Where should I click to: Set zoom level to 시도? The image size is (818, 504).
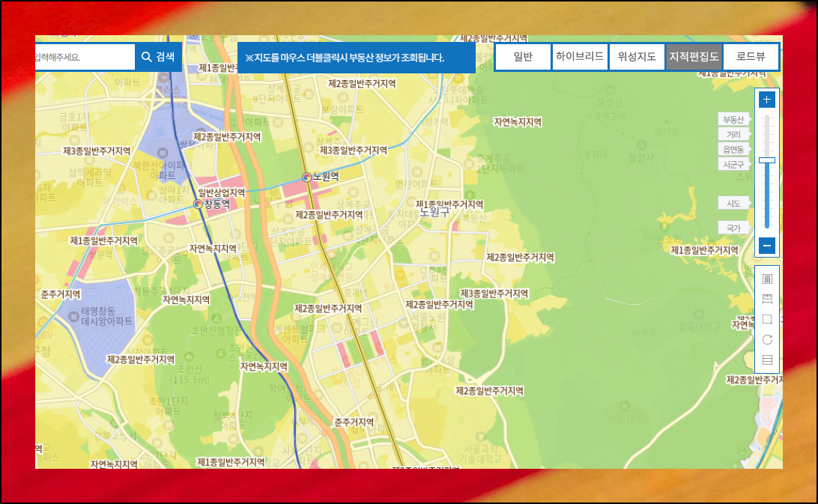pos(733,203)
